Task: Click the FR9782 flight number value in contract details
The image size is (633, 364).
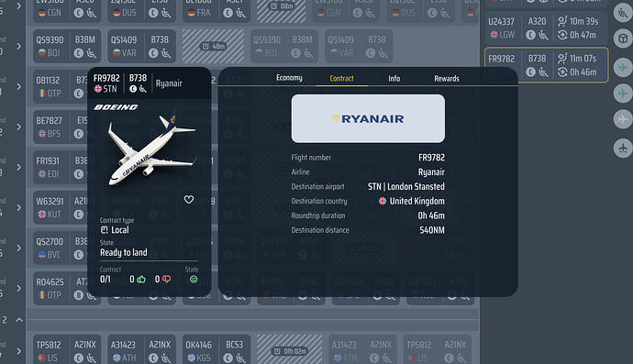Action: (x=431, y=158)
